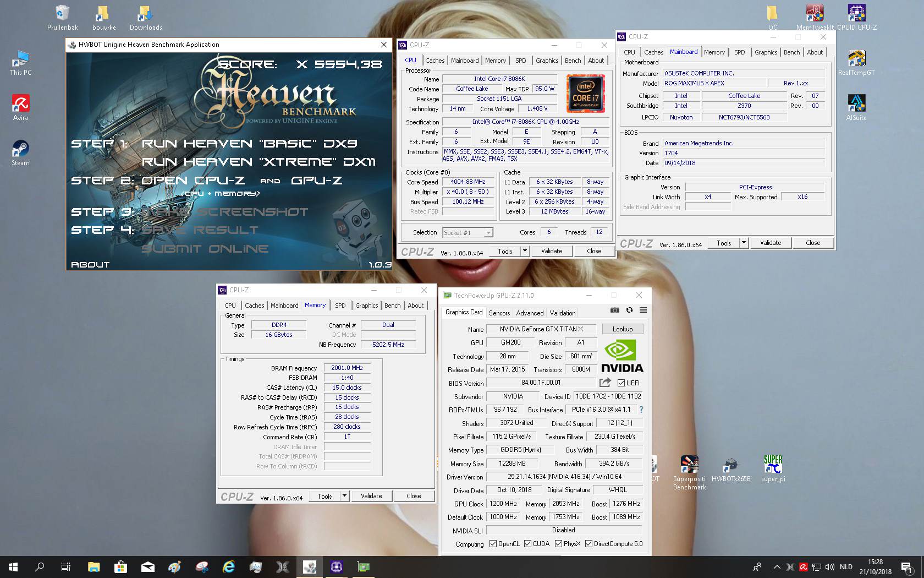The image size is (924, 578).
Task: Click Run Heaven "Xtreme" DX11 in HWBOT
Action: pyautogui.click(x=258, y=162)
